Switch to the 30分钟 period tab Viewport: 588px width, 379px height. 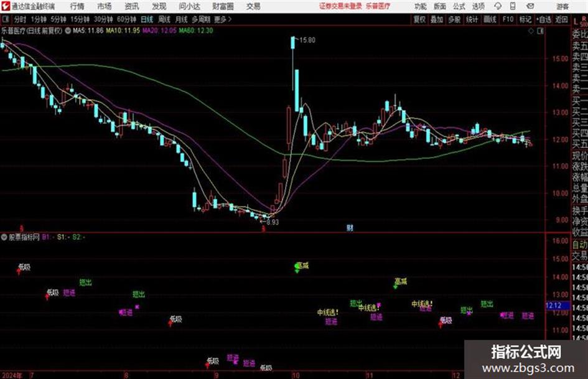pyautogui.click(x=103, y=19)
